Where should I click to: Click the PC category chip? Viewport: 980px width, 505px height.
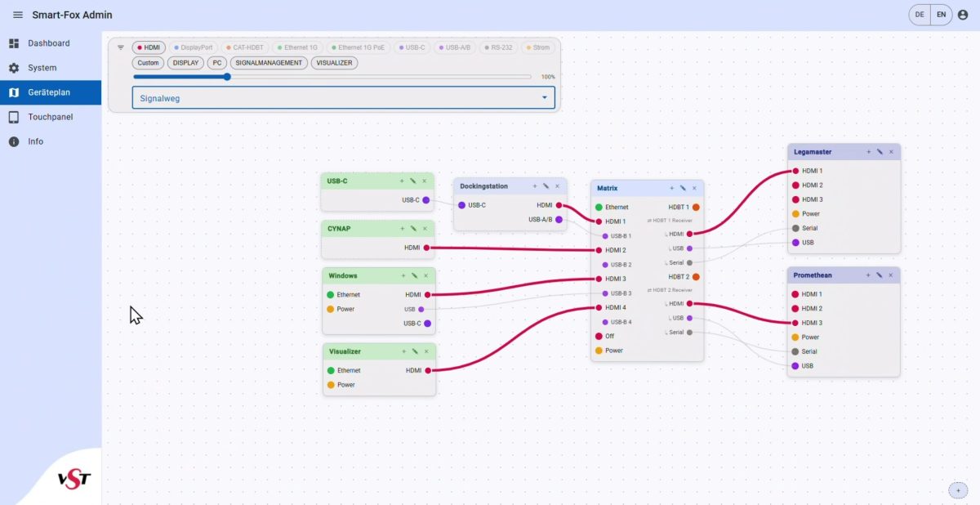coord(216,63)
